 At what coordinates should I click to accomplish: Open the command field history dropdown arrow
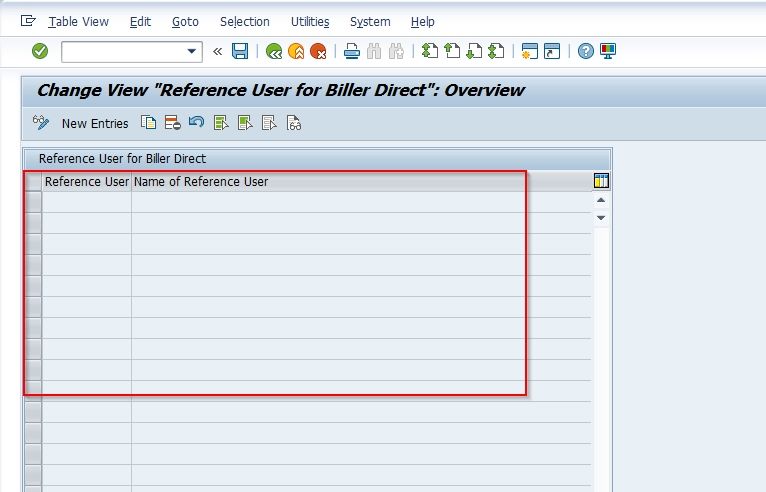192,51
